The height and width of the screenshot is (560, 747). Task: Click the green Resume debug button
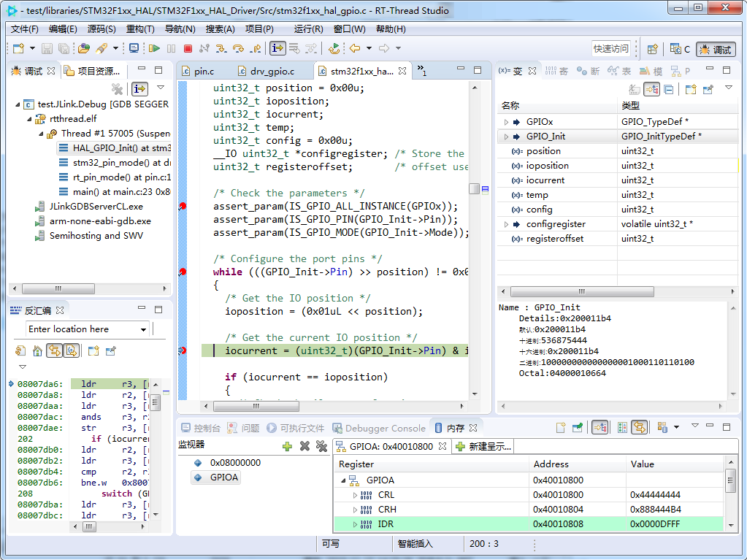click(154, 49)
